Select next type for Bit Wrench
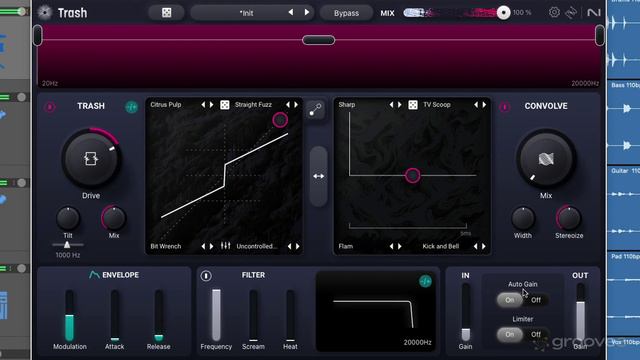This screenshot has height=360, width=640. click(x=211, y=246)
